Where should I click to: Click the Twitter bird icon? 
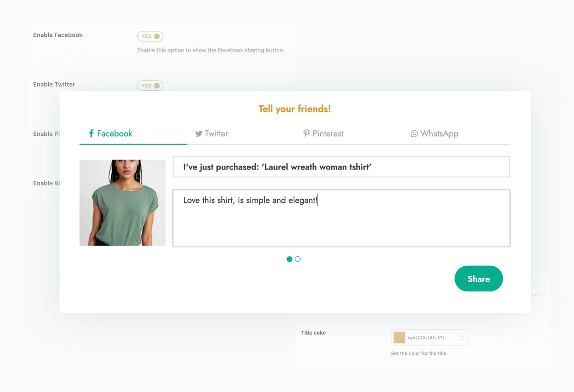tap(199, 134)
